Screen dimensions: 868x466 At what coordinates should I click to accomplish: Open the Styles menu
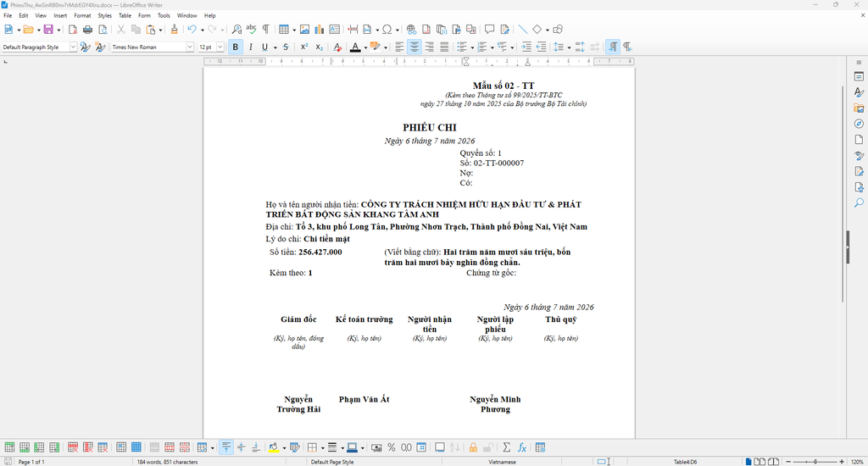pyautogui.click(x=104, y=15)
